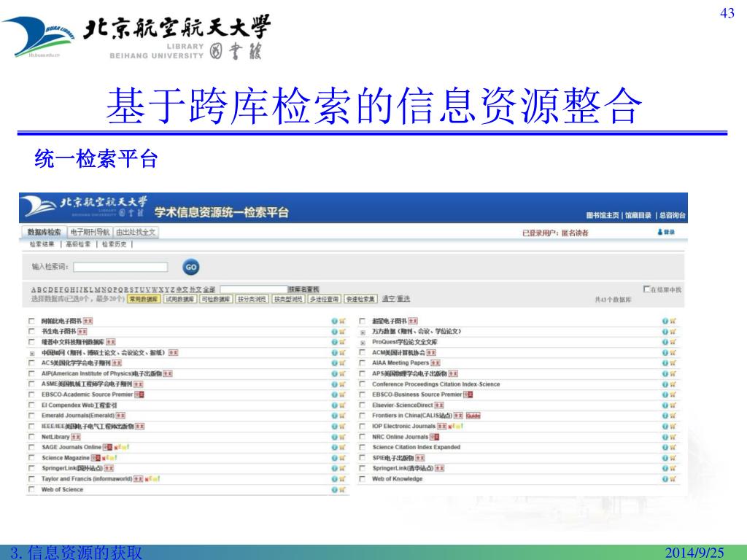This screenshot has height=560, width=747.
Task: Click the 常用数据库 filter button
Action: click(144, 299)
